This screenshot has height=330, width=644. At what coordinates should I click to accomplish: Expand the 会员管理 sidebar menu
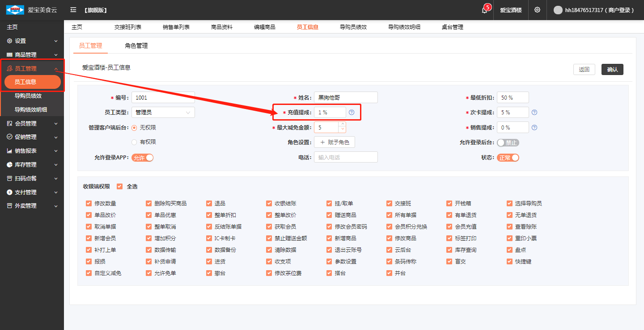point(56,124)
